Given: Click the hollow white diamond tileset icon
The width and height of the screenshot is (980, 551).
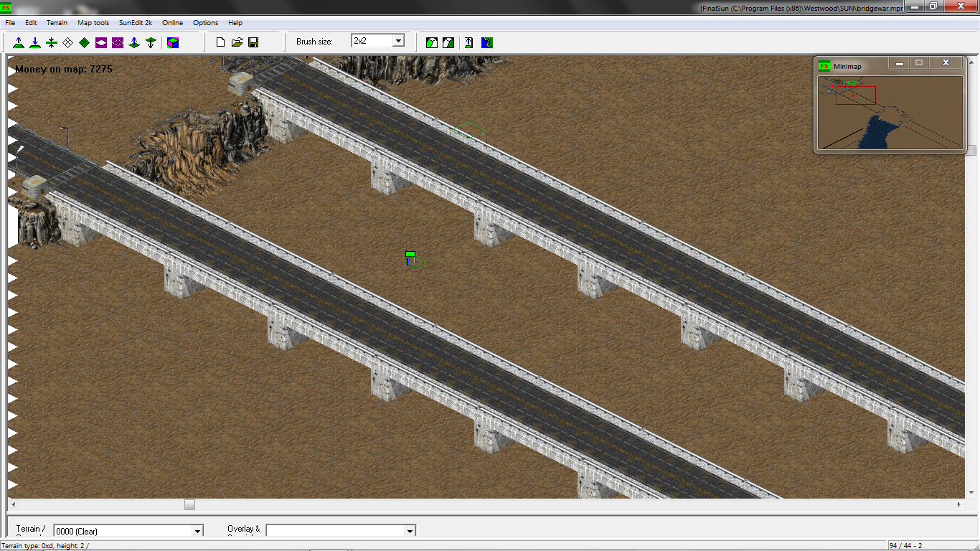Looking at the screenshot, I should [68, 42].
